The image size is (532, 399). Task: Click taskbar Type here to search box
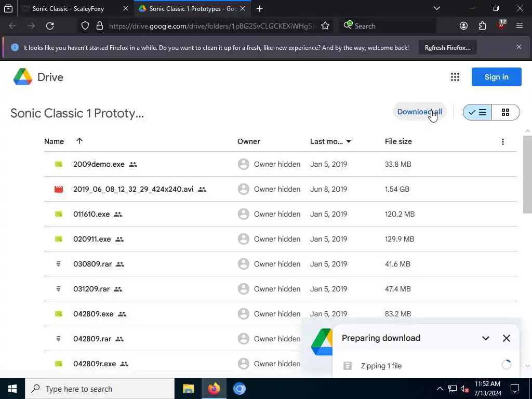coord(100,389)
